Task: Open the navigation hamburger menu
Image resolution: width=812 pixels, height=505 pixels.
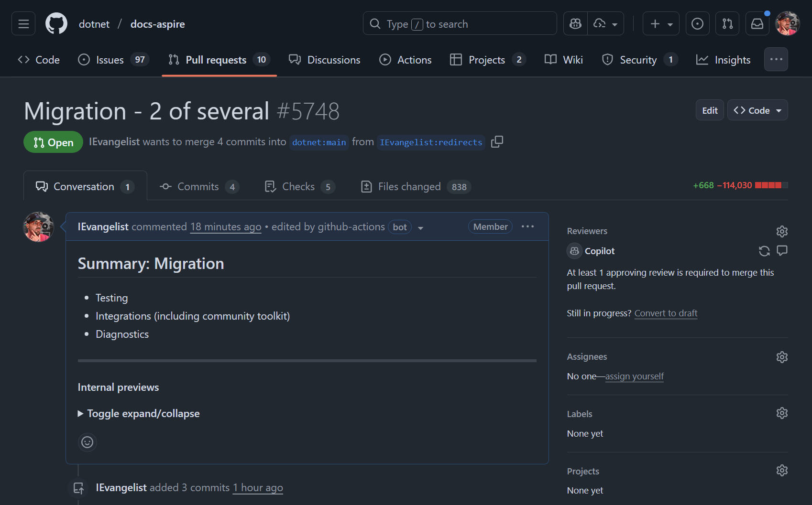Action: point(23,23)
